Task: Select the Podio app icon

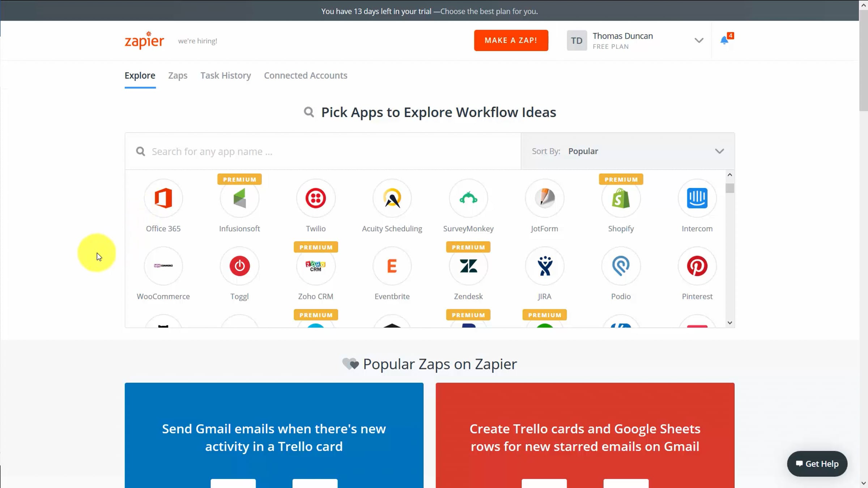Action: pyautogui.click(x=621, y=266)
